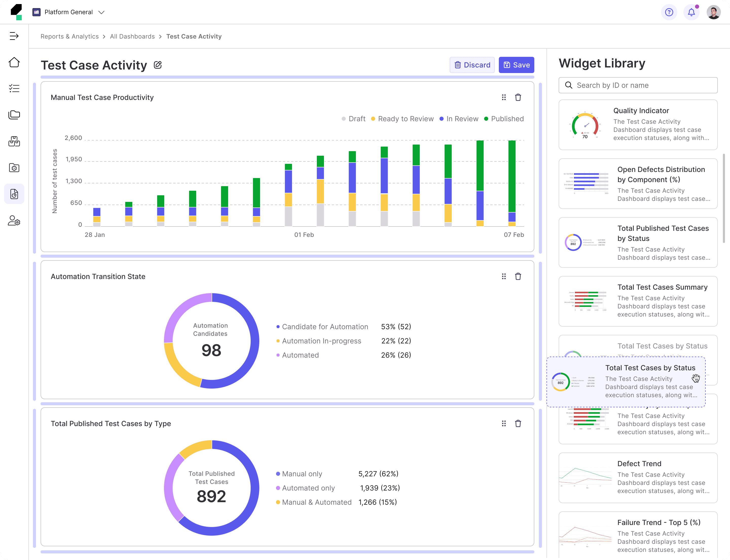Open the notifications bell
This screenshot has height=560, width=730.
point(691,12)
